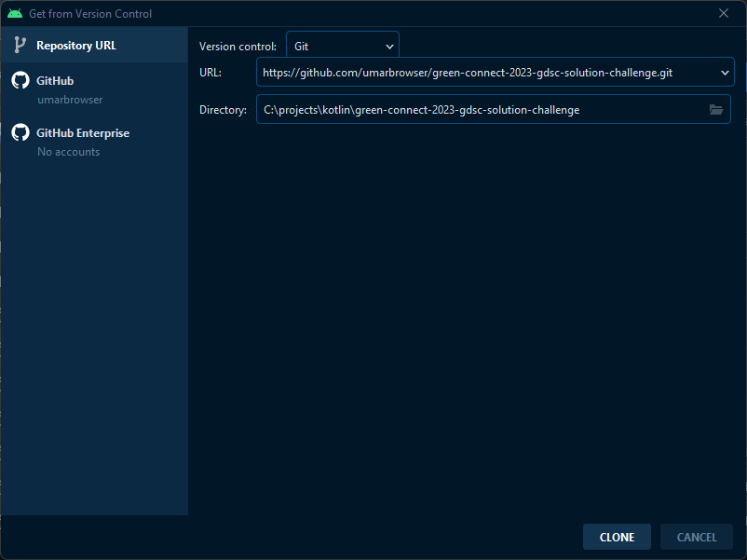Image resolution: width=747 pixels, height=560 pixels.
Task: Click the Android Studio logo icon
Action: point(15,13)
